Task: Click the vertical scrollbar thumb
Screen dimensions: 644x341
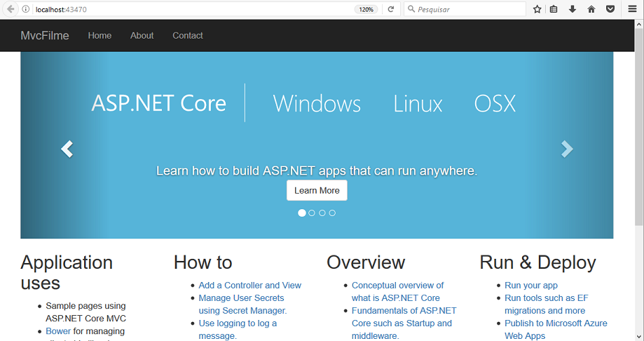Action: (638, 127)
